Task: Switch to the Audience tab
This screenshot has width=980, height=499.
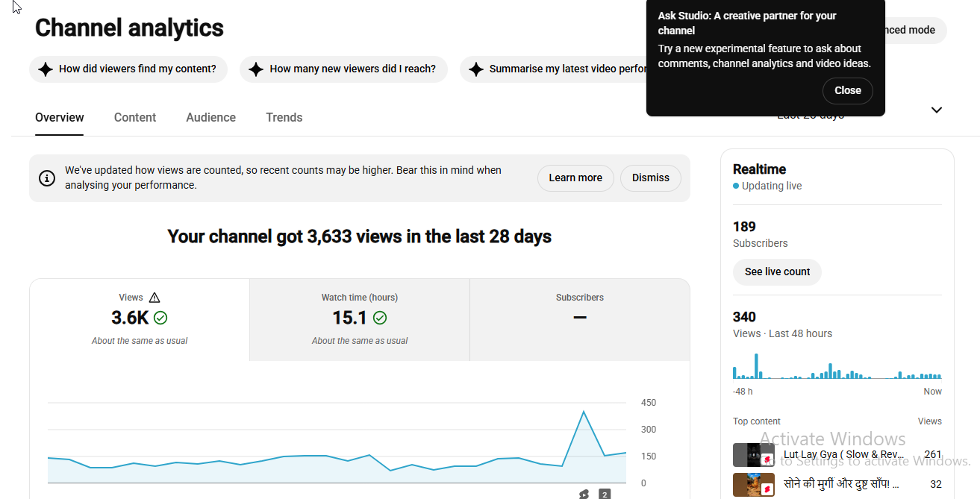Action: click(x=211, y=118)
